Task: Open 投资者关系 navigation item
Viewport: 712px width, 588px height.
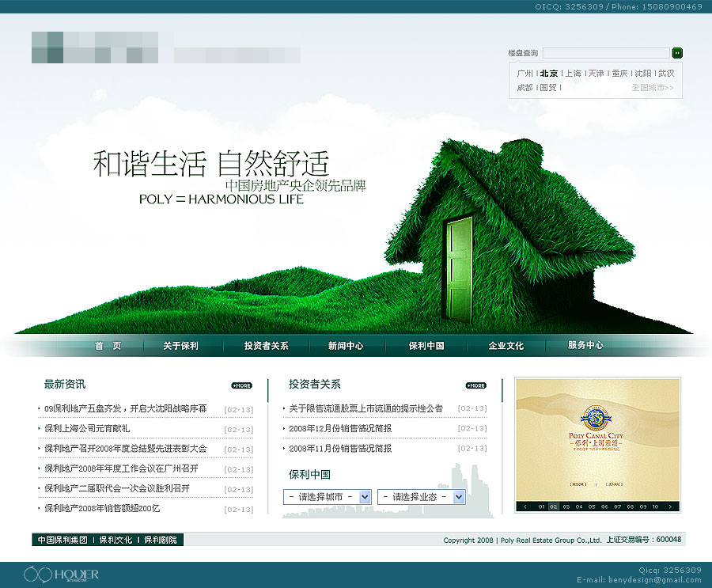Action: (266, 346)
